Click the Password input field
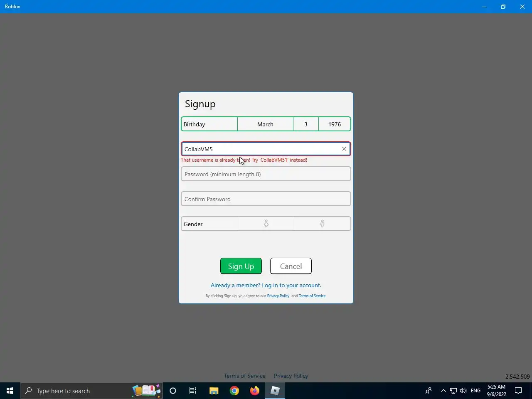The width and height of the screenshot is (532, 399). 266,174
